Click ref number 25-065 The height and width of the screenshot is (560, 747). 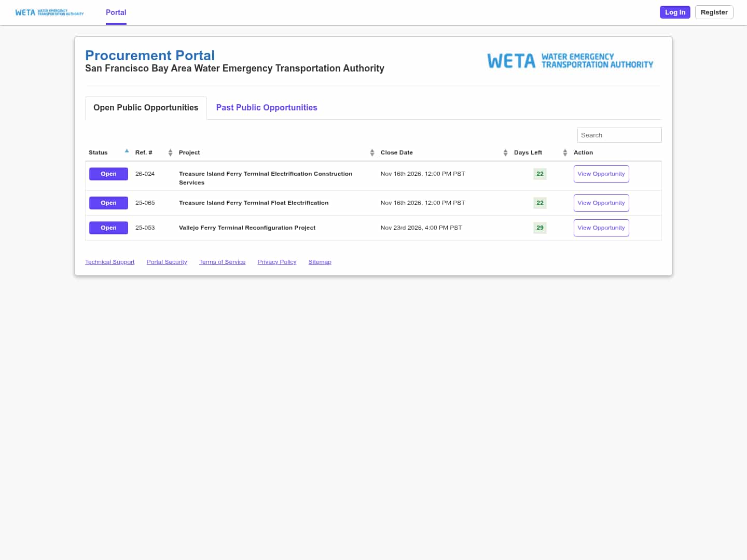[145, 203]
